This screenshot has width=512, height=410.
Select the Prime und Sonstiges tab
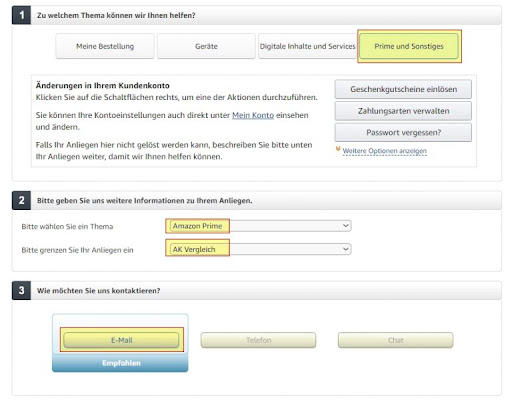(409, 46)
